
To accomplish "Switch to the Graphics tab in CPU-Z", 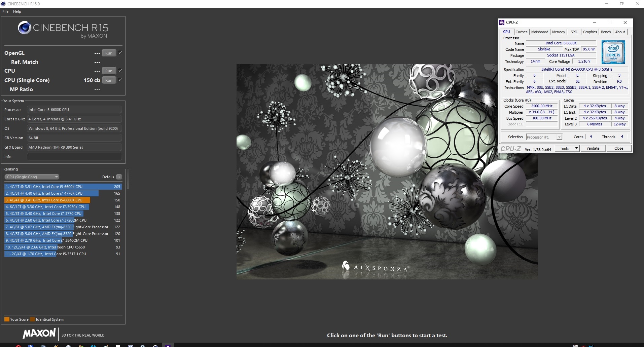I will pos(590,32).
